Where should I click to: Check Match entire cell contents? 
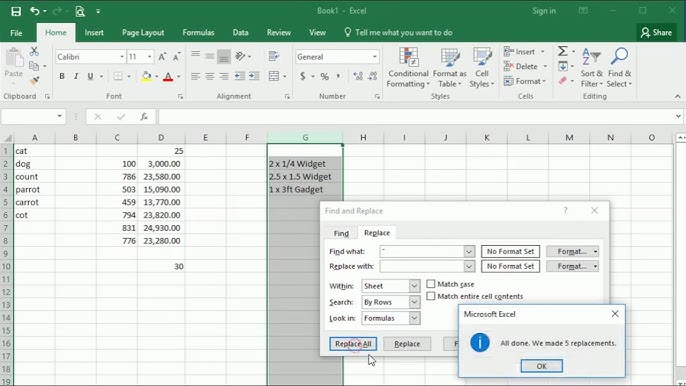[431, 296]
